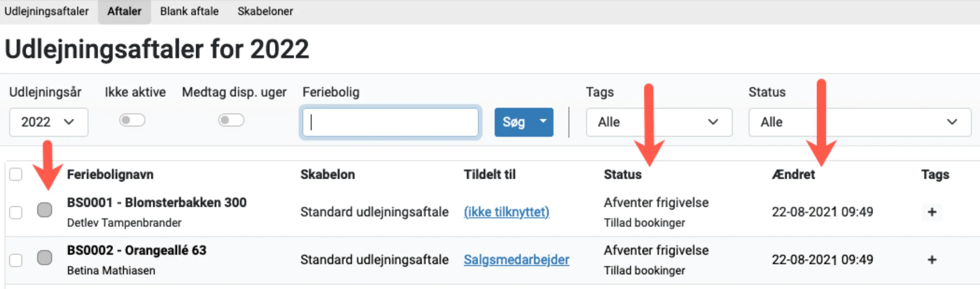Enable the Medtag disp. uger toggle
The height and width of the screenshot is (289, 980).
pos(231,120)
